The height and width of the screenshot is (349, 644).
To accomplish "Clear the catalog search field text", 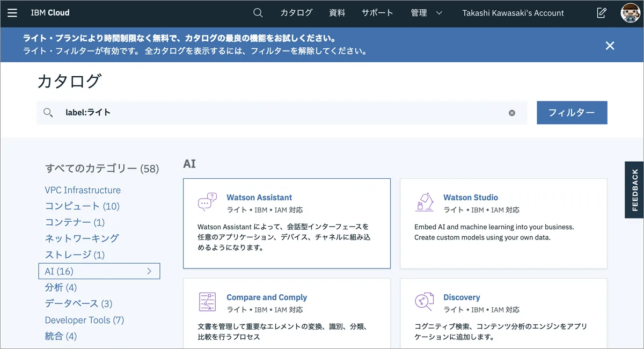I will click(512, 113).
